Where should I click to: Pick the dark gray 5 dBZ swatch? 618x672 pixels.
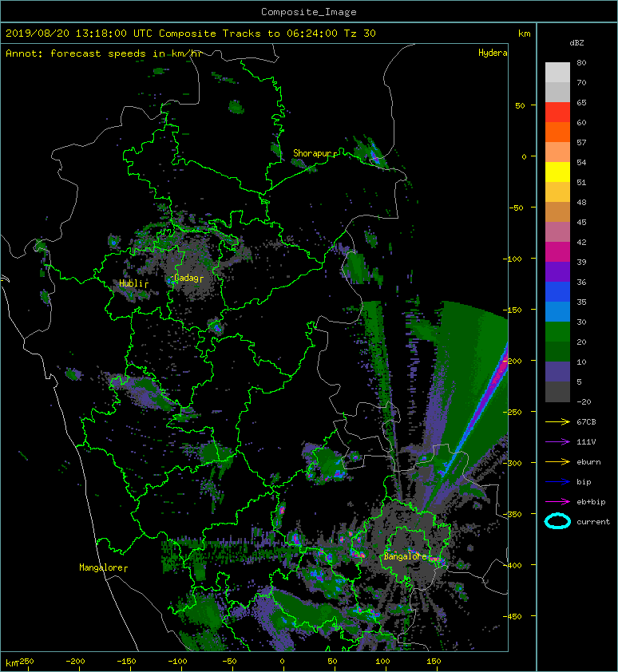tap(557, 391)
